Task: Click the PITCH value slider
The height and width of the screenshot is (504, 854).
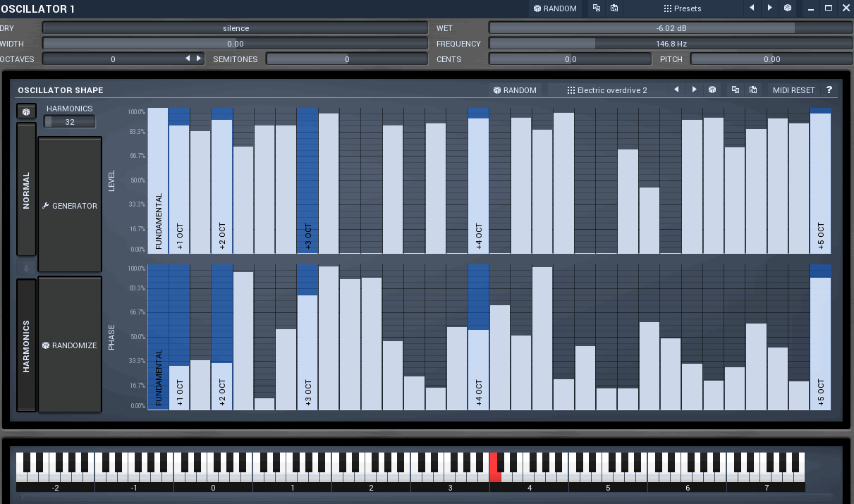Action: [x=771, y=59]
